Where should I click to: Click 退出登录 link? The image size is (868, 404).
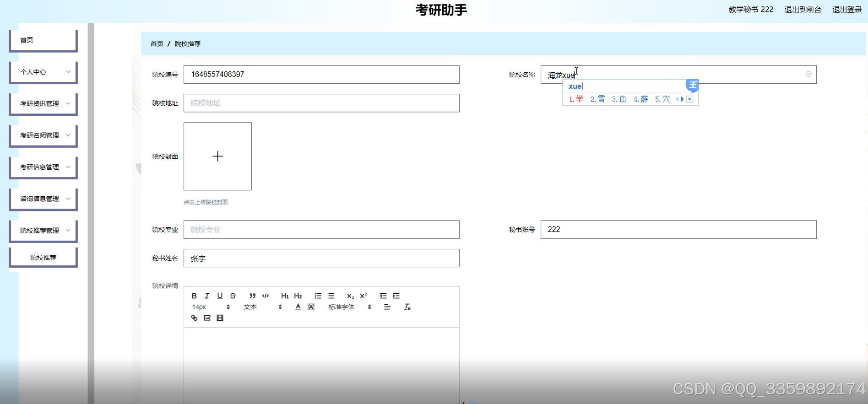(x=847, y=10)
